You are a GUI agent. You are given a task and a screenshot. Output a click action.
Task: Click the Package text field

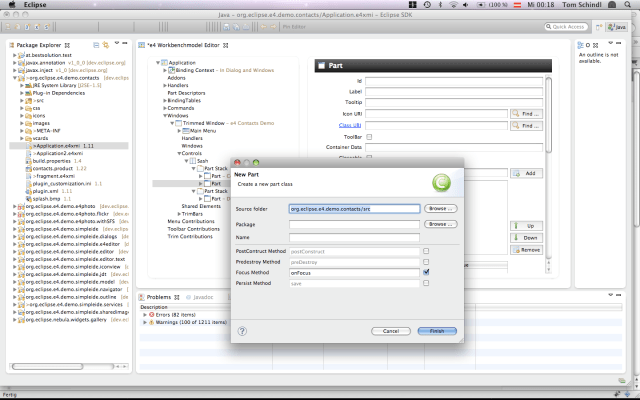tap(353, 225)
